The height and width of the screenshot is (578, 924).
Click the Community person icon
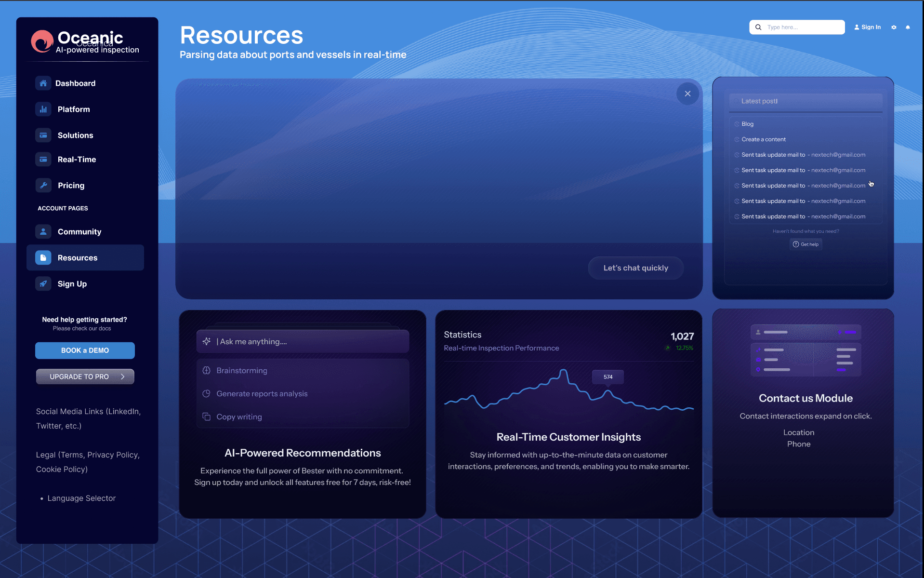point(43,232)
